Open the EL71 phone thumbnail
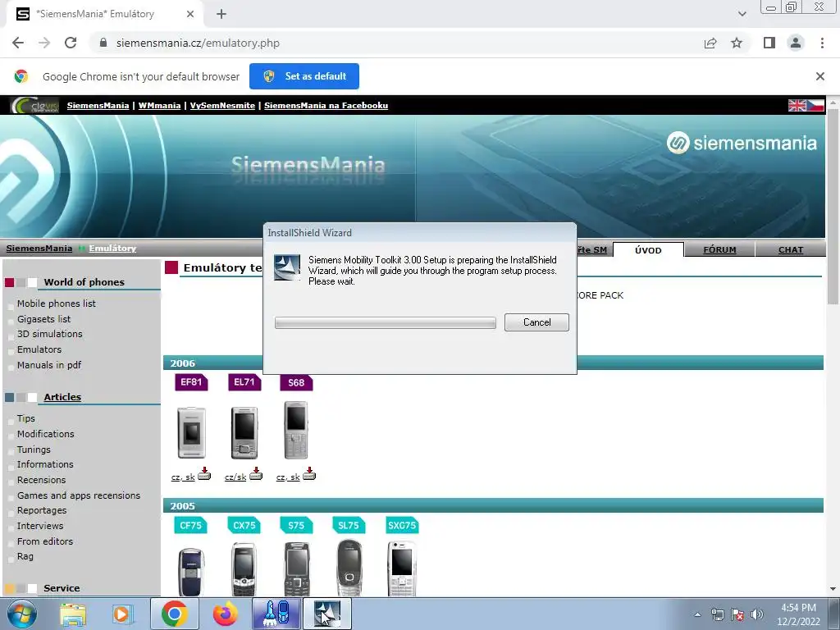 244,432
